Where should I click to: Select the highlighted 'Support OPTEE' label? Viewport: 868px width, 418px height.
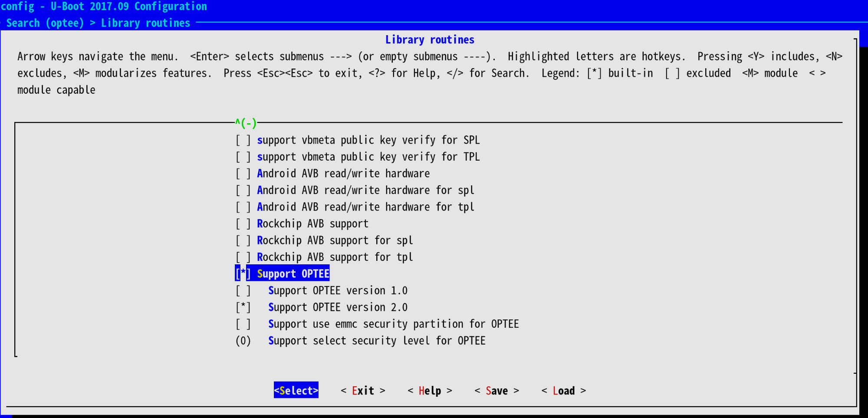pos(293,274)
